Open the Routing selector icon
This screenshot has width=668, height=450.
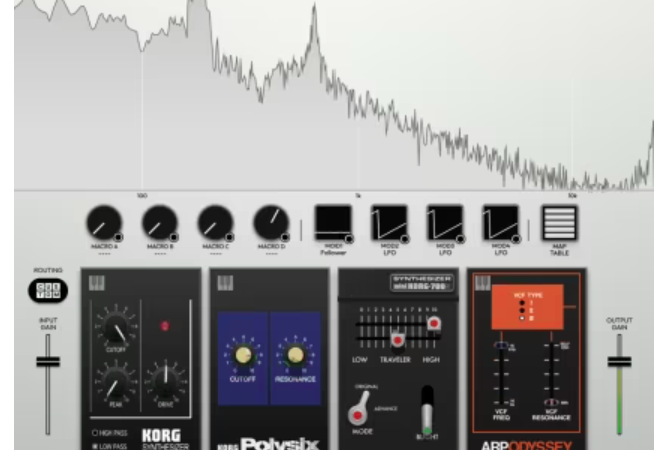click(48, 290)
